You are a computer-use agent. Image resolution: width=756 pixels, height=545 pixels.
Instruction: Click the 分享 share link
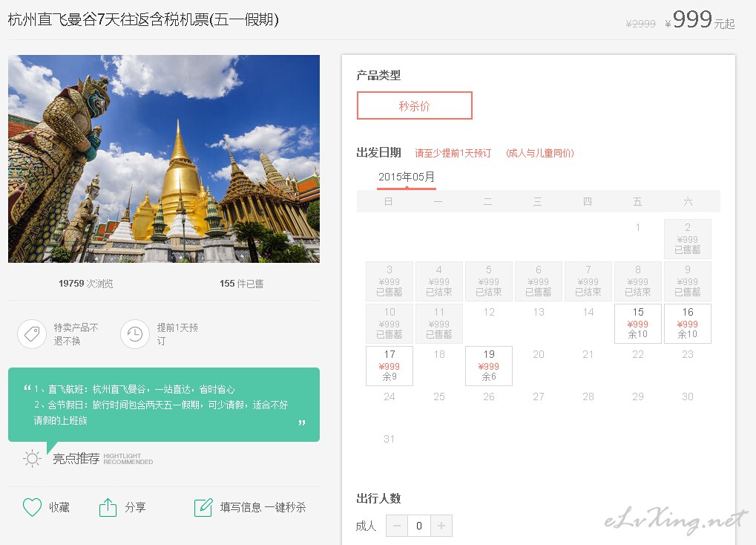pos(135,507)
